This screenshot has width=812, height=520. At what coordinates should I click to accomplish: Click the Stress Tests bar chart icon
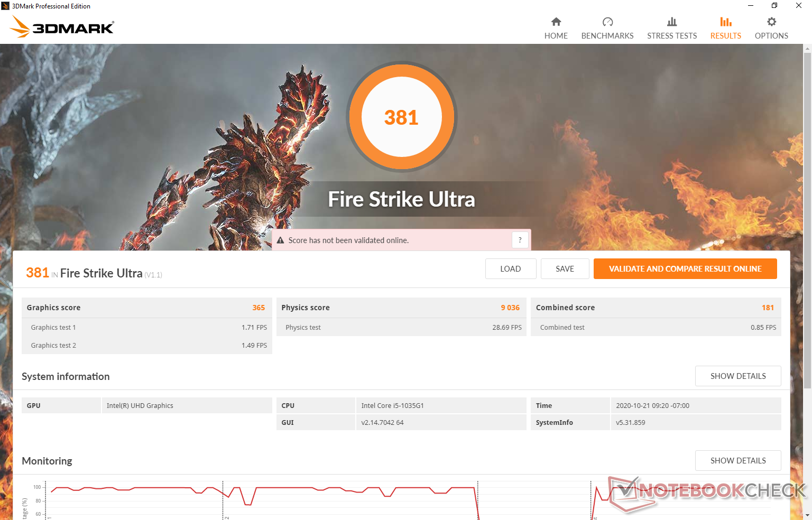tap(672, 22)
